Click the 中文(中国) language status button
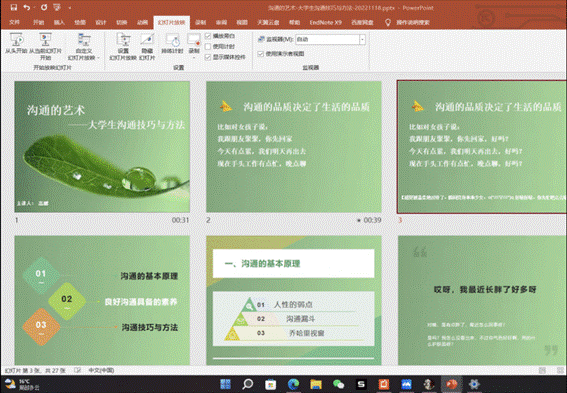This screenshot has width=567, height=393. [102, 370]
